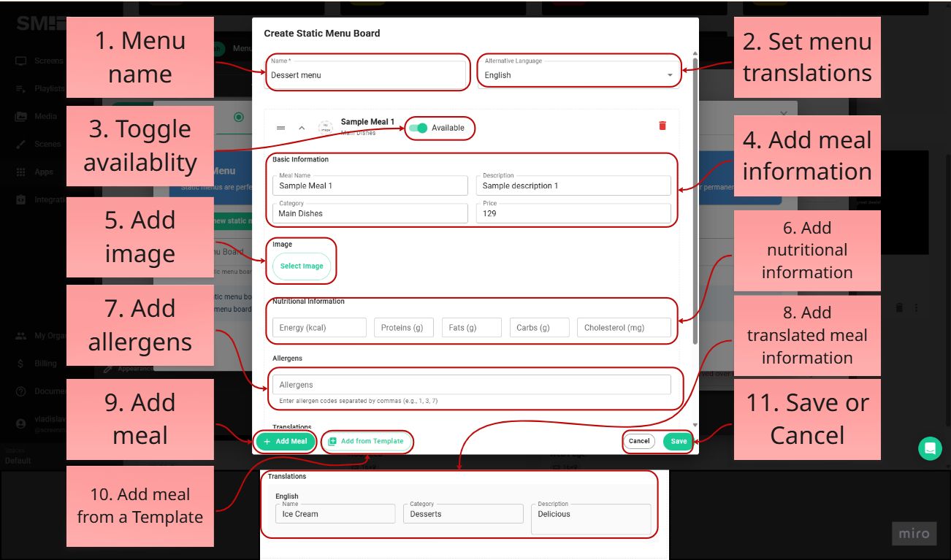Image resolution: width=951 pixels, height=560 pixels.
Task: Click the No Image meal thumbnail
Action: pyautogui.click(x=324, y=126)
